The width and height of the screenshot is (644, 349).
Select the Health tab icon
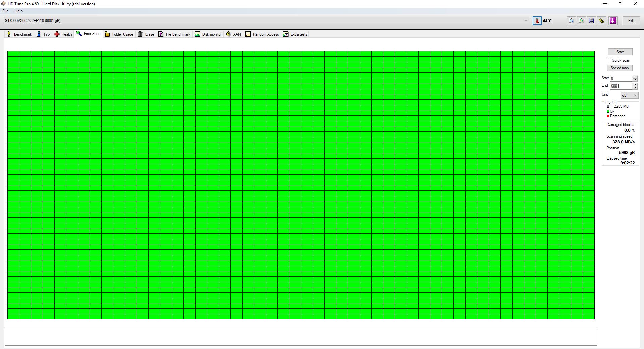57,34
